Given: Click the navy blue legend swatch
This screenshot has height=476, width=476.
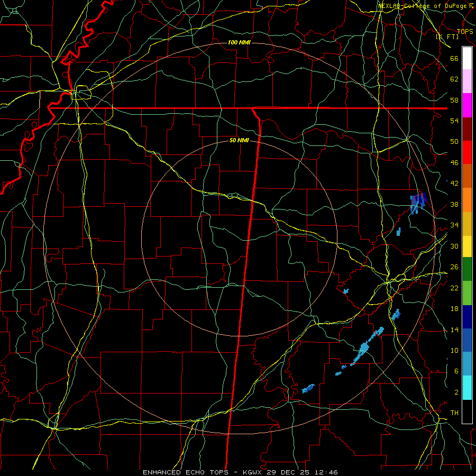Looking at the screenshot, I should pyautogui.click(x=467, y=317).
